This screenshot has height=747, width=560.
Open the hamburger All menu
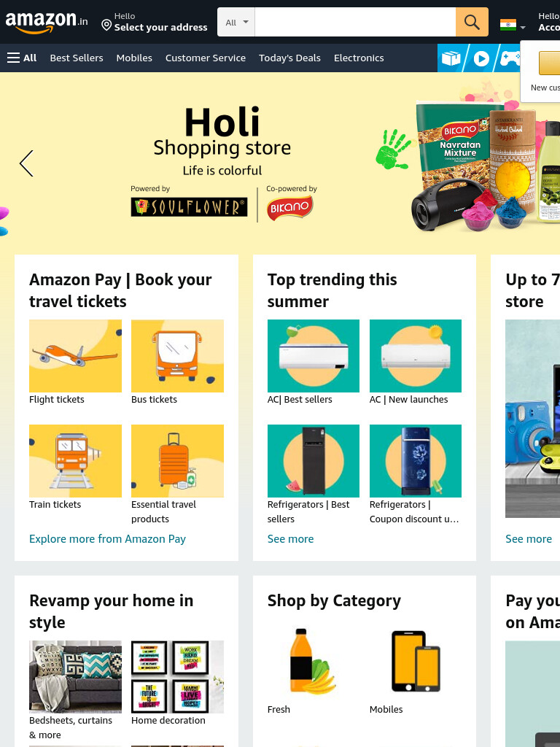22,58
